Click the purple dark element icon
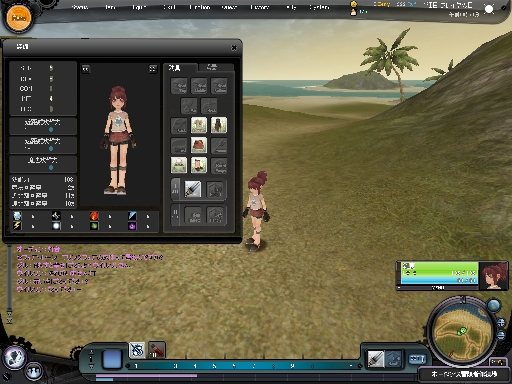 (132, 226)
